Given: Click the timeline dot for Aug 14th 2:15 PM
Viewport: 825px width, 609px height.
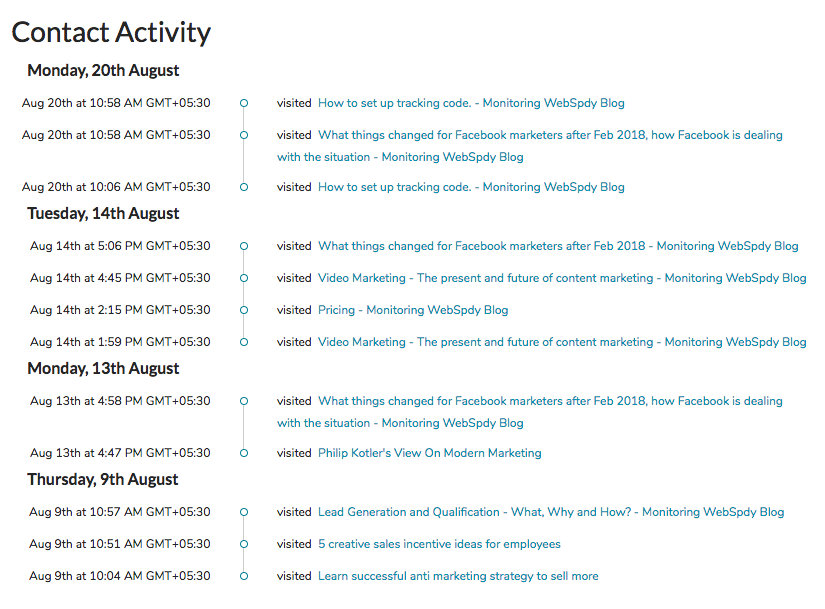Looking at the screenshot, I should point(244,310).
